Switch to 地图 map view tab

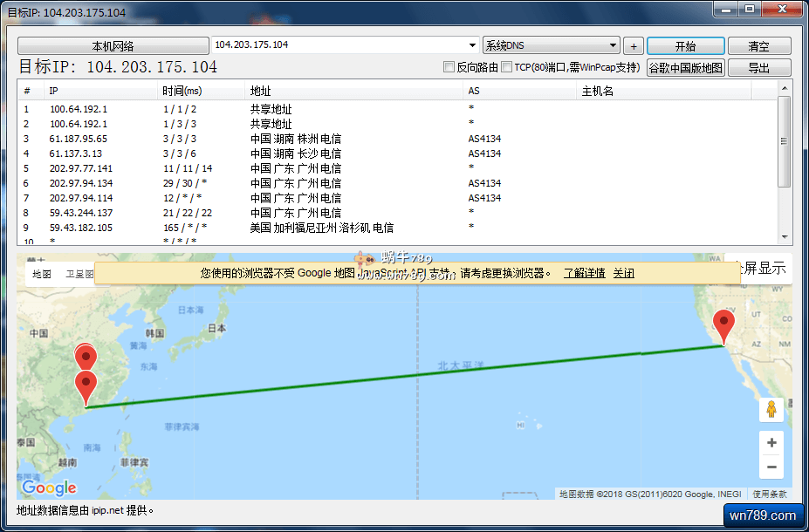42,274
